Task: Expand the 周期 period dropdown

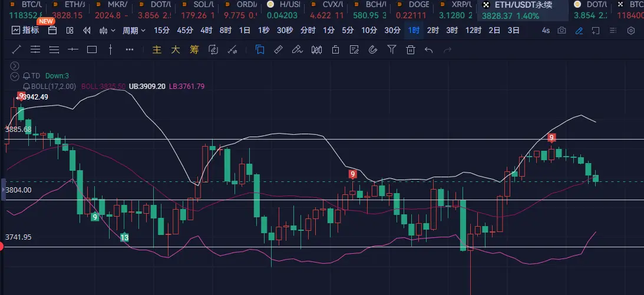Action: click(x=134, y=31)
